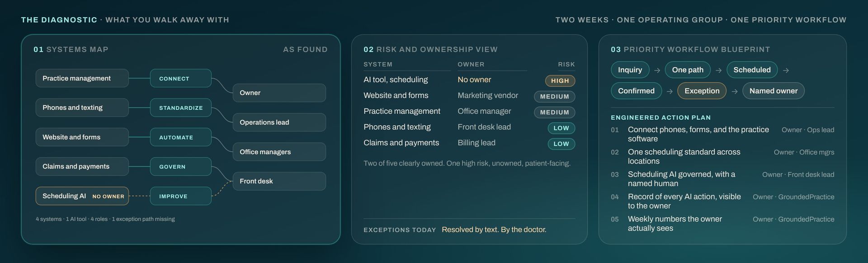Click the No owner text in Owner column
This screenshot has height=263, width=868.
(474, 80)
